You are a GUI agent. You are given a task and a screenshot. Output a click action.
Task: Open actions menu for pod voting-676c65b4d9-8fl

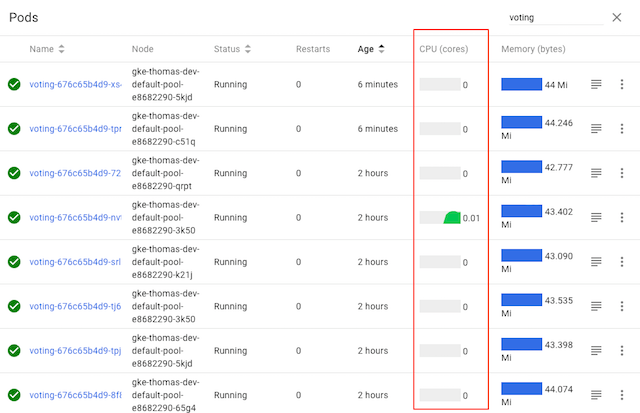[621, 395]
